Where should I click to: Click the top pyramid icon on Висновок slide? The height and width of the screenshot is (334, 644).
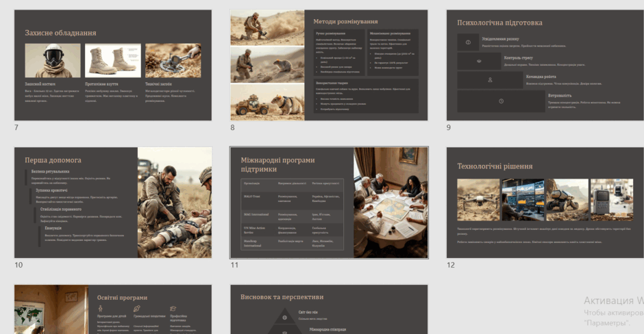[x=284, y=318]
